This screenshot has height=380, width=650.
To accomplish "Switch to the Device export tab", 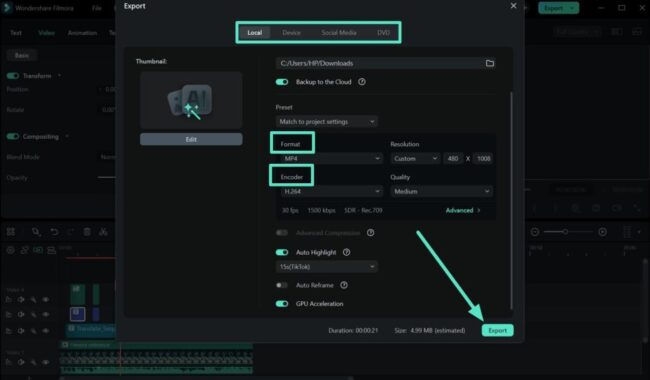I will click(291, 33).
